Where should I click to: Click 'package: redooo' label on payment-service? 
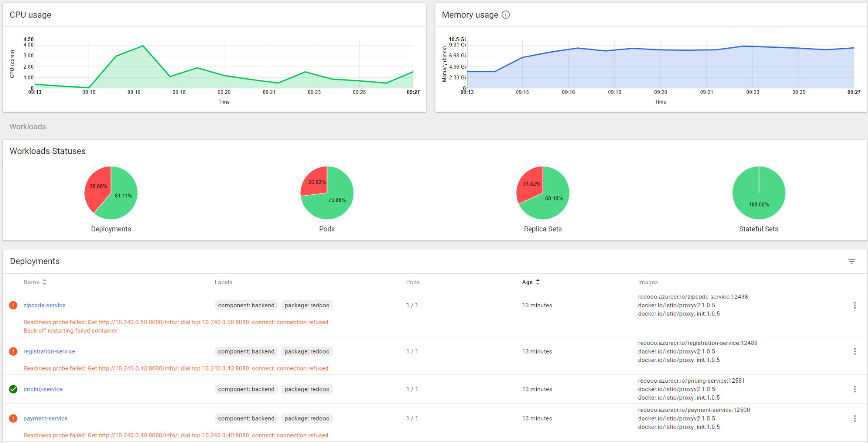click(307, 418)
